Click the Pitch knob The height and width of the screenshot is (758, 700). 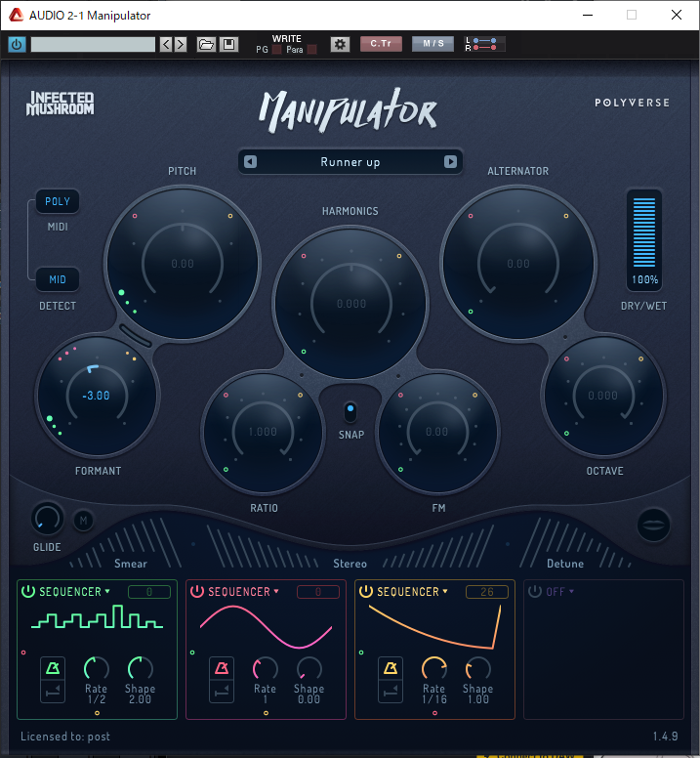(183, 264)
